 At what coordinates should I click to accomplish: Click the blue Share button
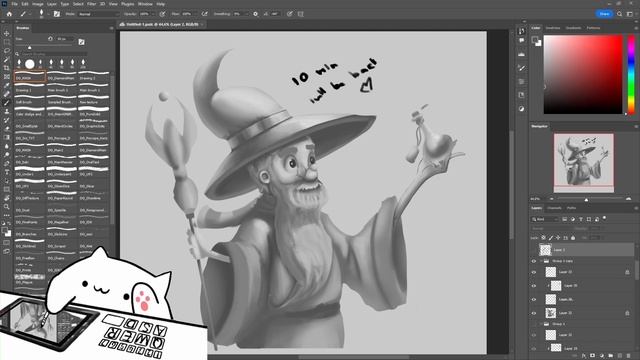[604, 14]
